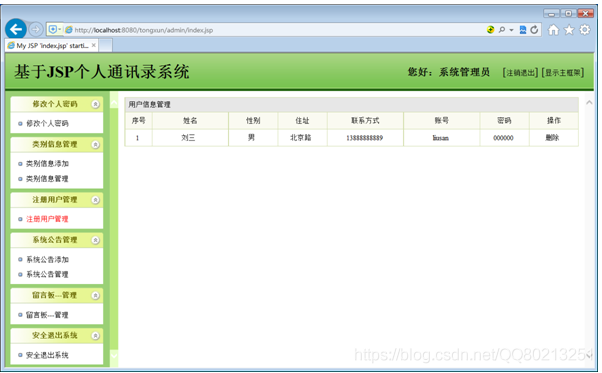Click the 基于JSP个人通讯录系统 page title
Screen dimensions: 602x373
click(x=102, y=72)
